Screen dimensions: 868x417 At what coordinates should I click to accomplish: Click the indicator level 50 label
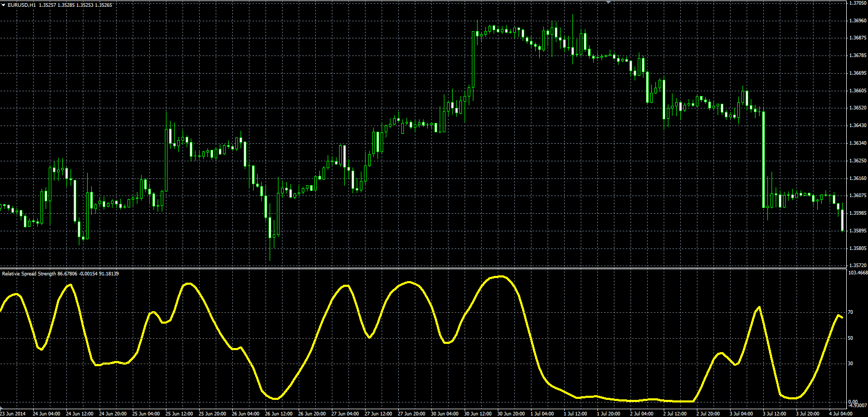(850, 338)
